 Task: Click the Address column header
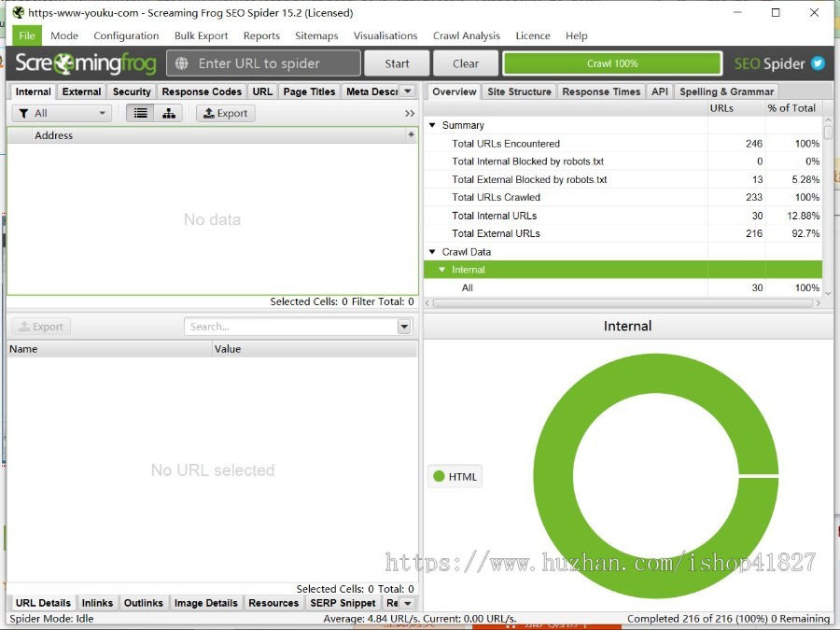tap(218, 135)
